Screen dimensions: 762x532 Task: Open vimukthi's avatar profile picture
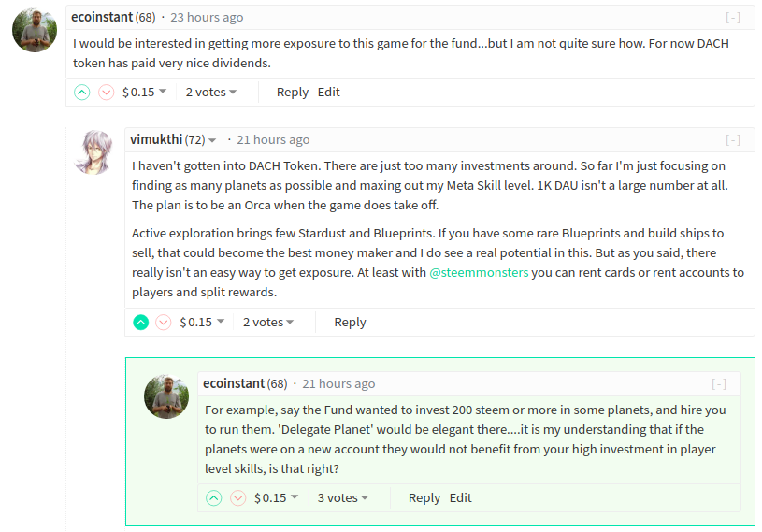pyautogui.click(x=93, y=152)
